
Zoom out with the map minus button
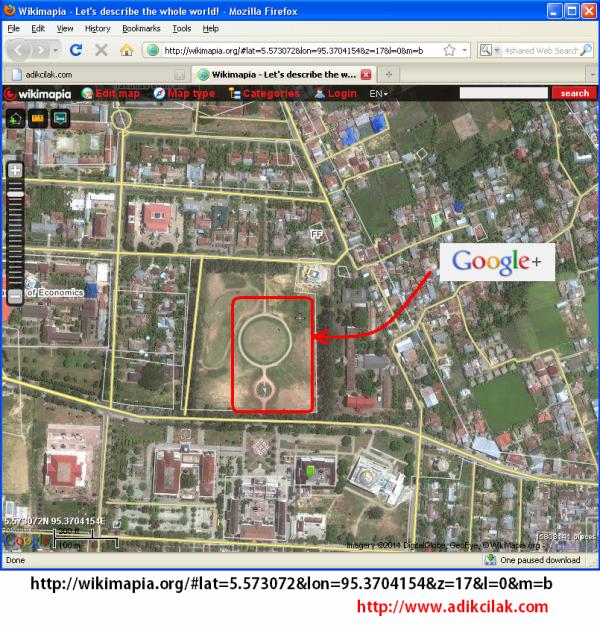[15, 296]
